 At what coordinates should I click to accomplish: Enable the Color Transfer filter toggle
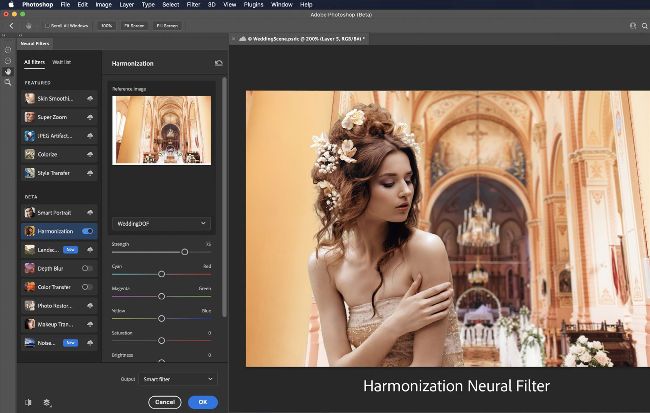pyautogui.click(x=87, y=287)
